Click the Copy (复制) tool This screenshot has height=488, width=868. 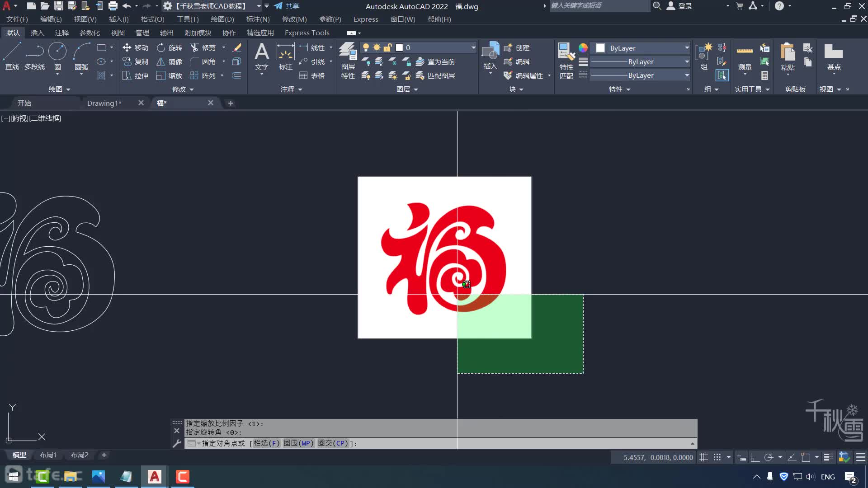[x=135, y=61]
